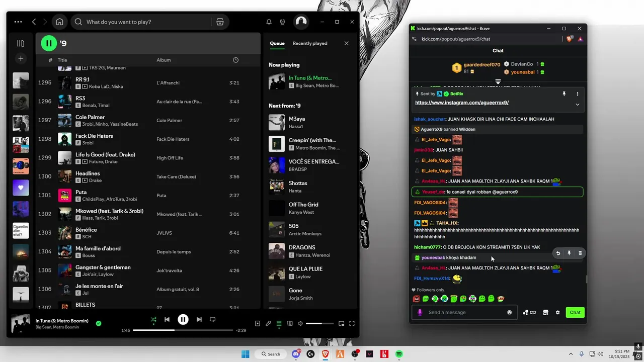
Task: Click the Brave shield icon
Action: click(x=570, y=39)
